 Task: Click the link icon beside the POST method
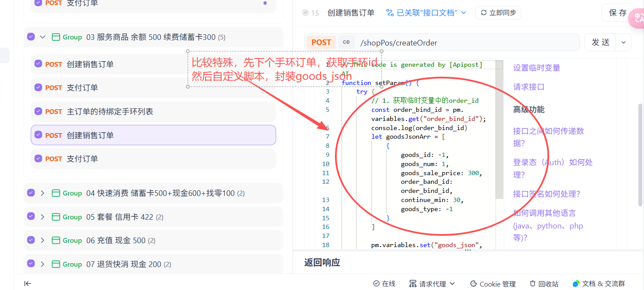coord(346,42)
